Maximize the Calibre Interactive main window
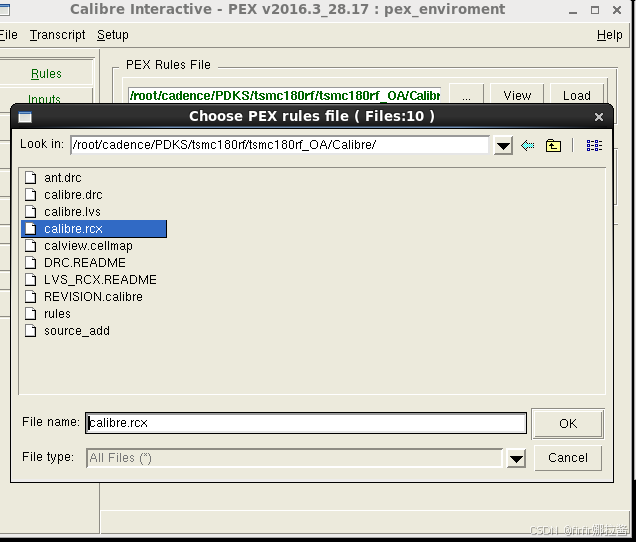The height and width of the screenshot is (542, 636). pyautogui.click(x=595, y=11)
